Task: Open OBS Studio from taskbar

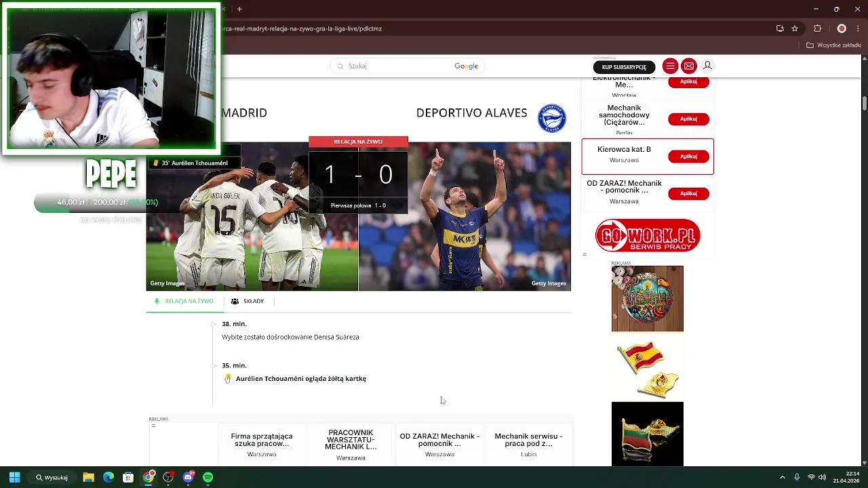Action: click(168, 477)
